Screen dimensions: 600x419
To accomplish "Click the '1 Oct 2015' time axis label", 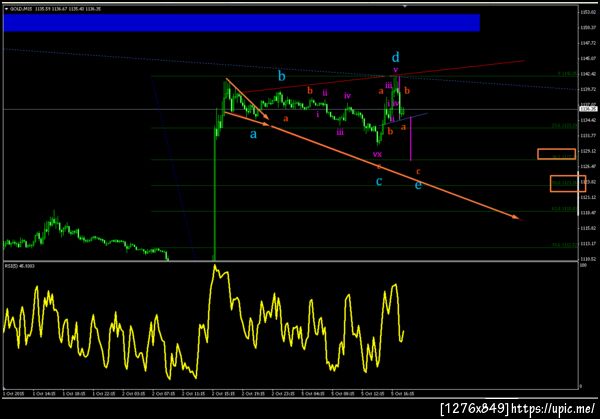I will click(x=13, y=393).
